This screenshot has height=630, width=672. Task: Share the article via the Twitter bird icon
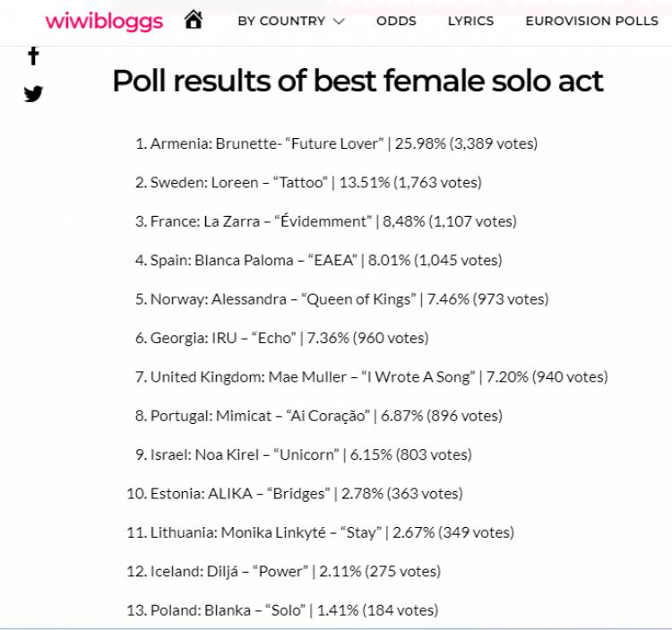coord(33,94)
